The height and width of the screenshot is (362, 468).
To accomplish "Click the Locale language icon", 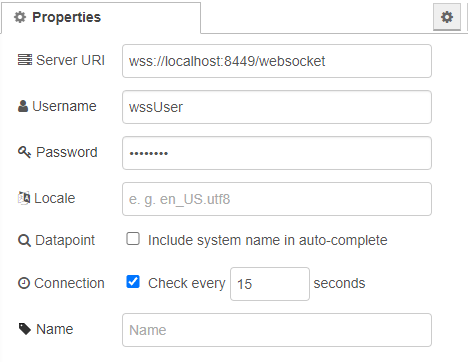I will point(24,198).
